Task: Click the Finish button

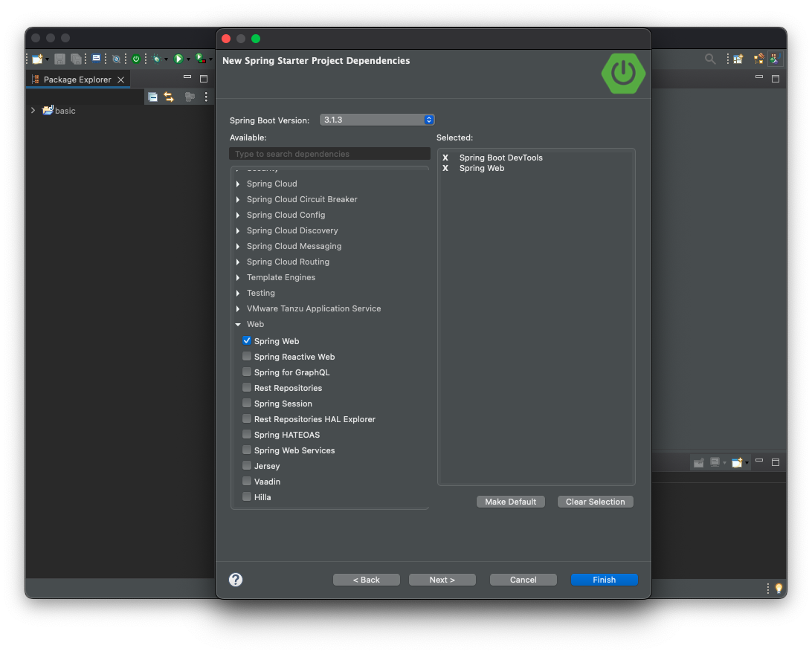Action: (x=605, y=580)
